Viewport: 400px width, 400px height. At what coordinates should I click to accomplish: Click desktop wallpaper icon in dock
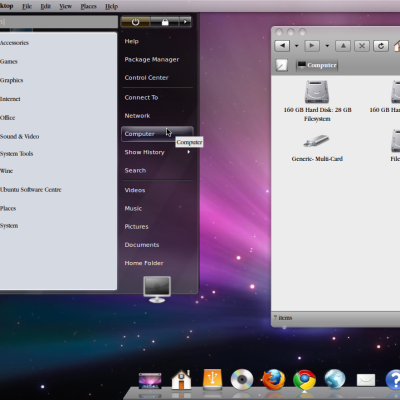coord(150,380)
